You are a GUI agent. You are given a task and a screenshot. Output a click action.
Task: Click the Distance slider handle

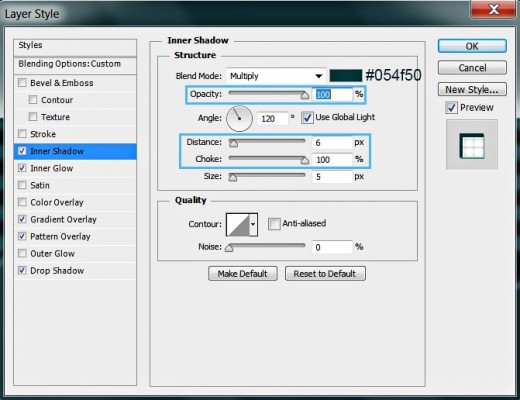click(233, 143)
